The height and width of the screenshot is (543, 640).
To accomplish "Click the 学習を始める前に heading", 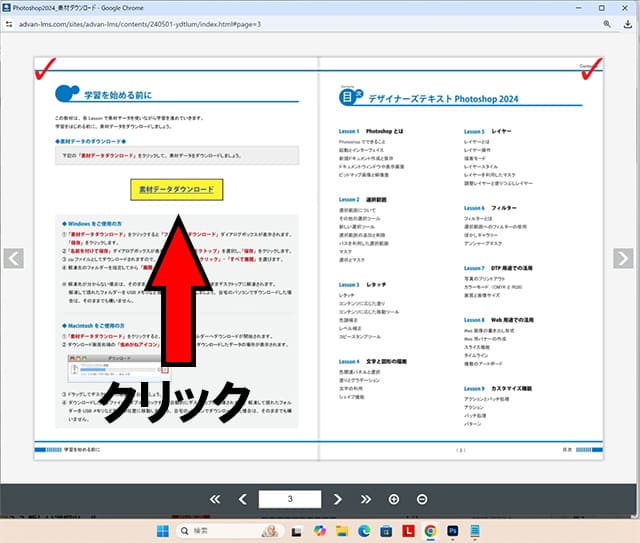I will (x=118, y=95).
